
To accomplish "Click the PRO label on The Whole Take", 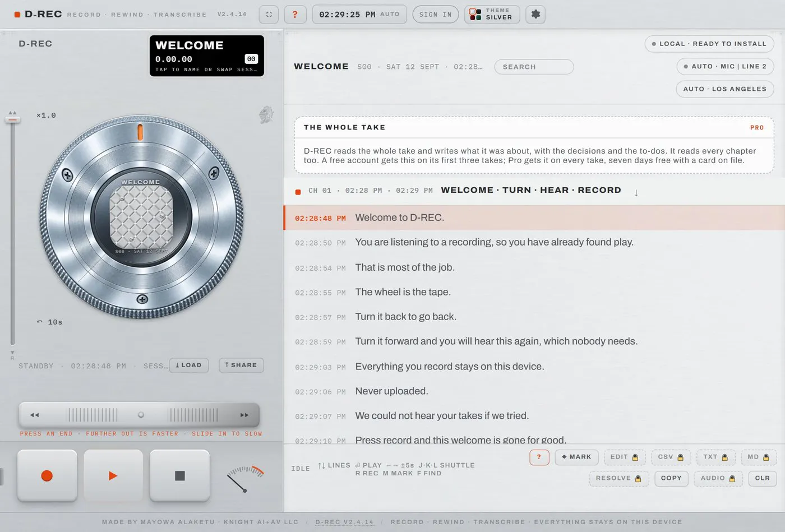I will pyautogui.click(x=757, y=128).
